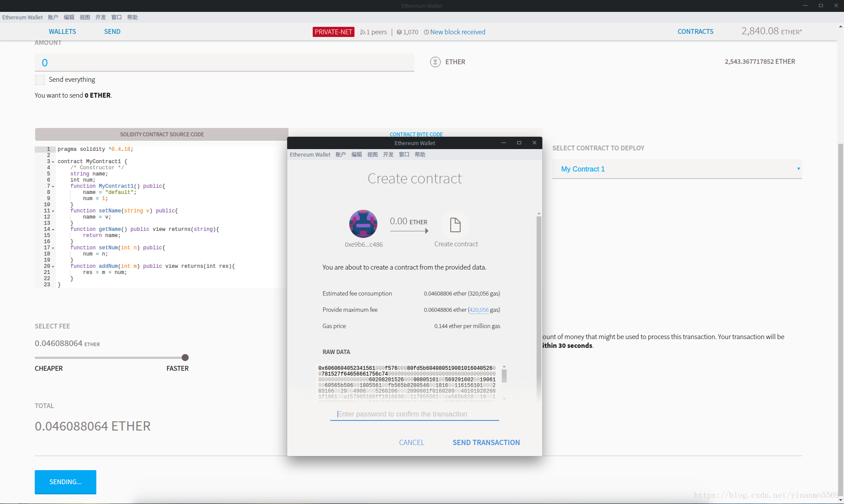The height and width of the screenshot is (504, 844).
Task: Minimize the Create contract dialog window
Action: pyautogui.click(x=504, y=143)
